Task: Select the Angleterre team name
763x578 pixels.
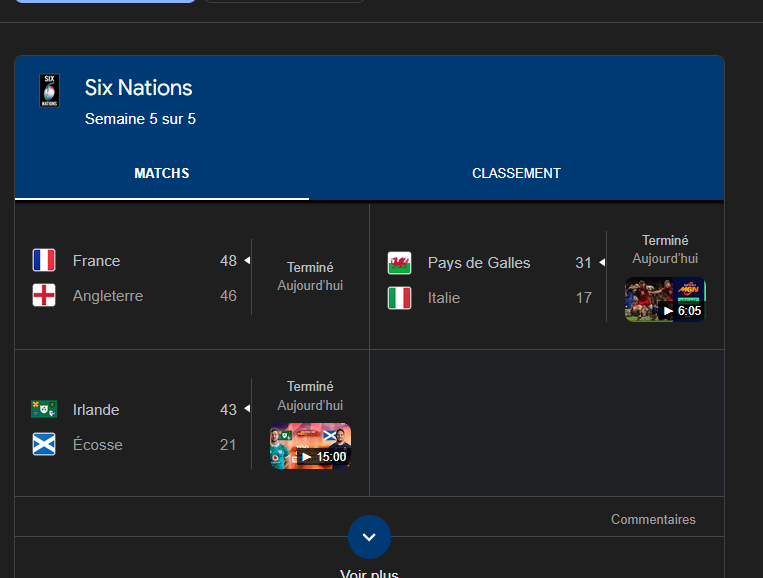Action: pos(108,296)
